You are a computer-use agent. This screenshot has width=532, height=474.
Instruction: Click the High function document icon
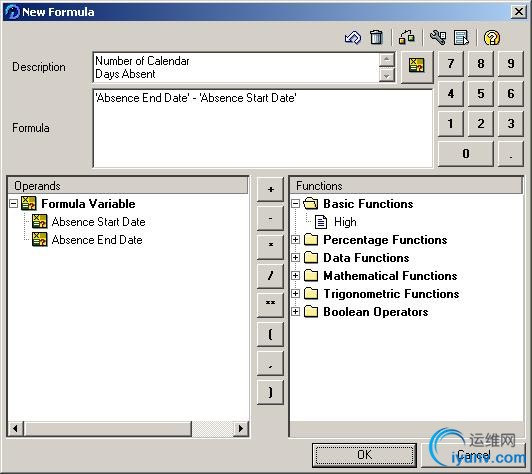(x=321, y=222)
